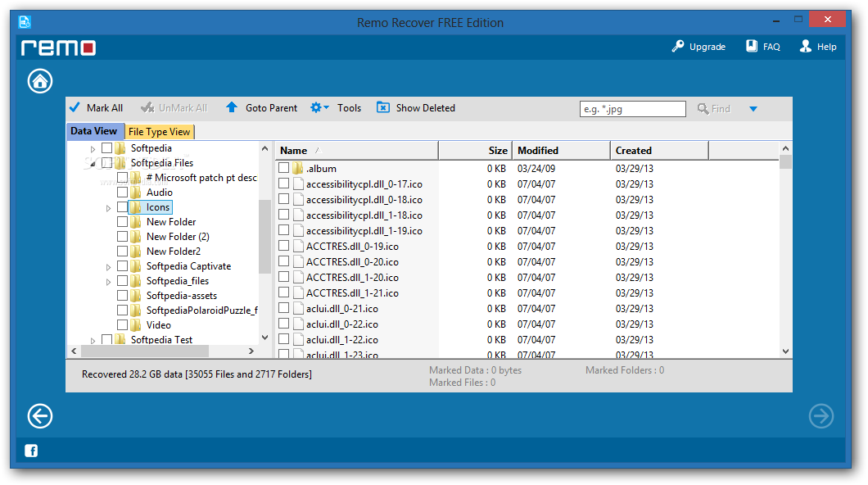Open the Tools dropdown menu
This screenshot has height=485, width=868.
click(x=327, y=107)
